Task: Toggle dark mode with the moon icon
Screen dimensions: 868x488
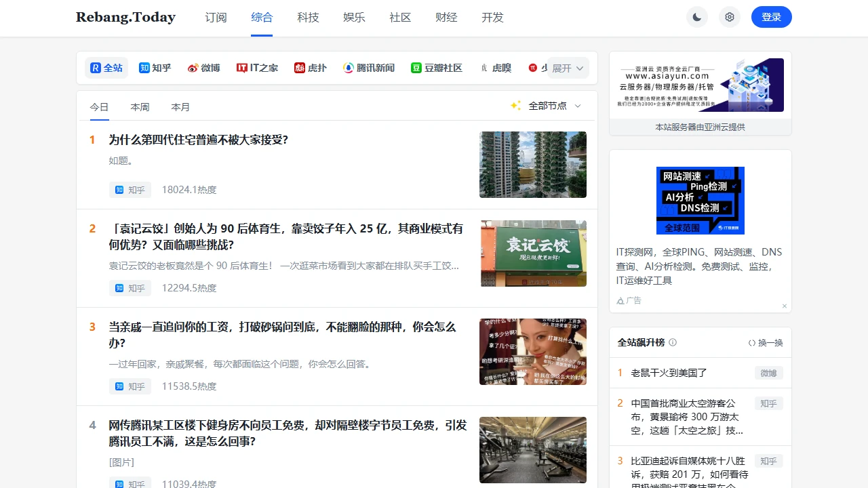Action: click(697, 17)
